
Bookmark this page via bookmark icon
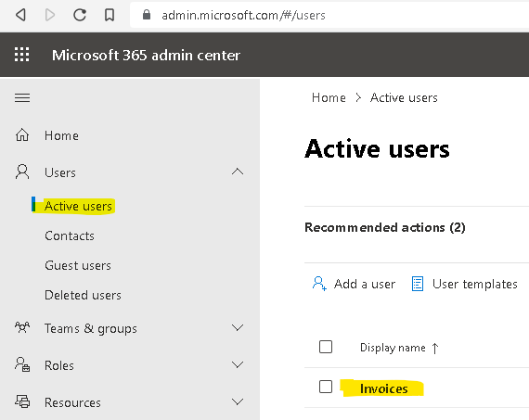[x=110, y=15]
